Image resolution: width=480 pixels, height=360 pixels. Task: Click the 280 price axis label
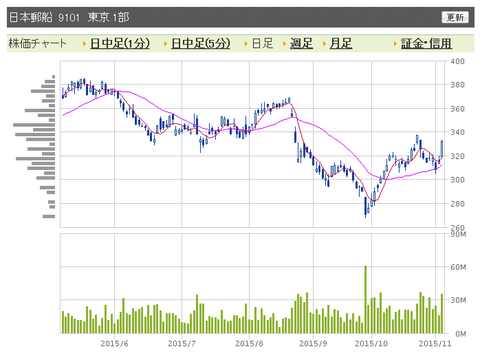point(457,204)
